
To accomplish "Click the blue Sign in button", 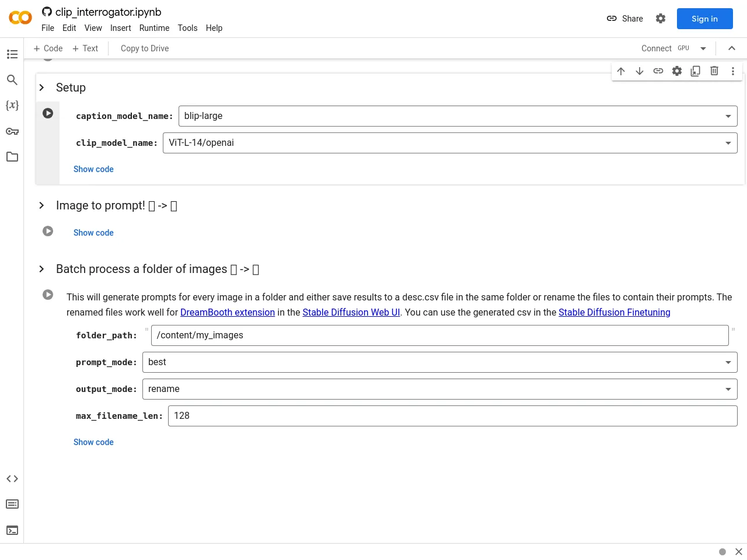I will tap(704, 19).
